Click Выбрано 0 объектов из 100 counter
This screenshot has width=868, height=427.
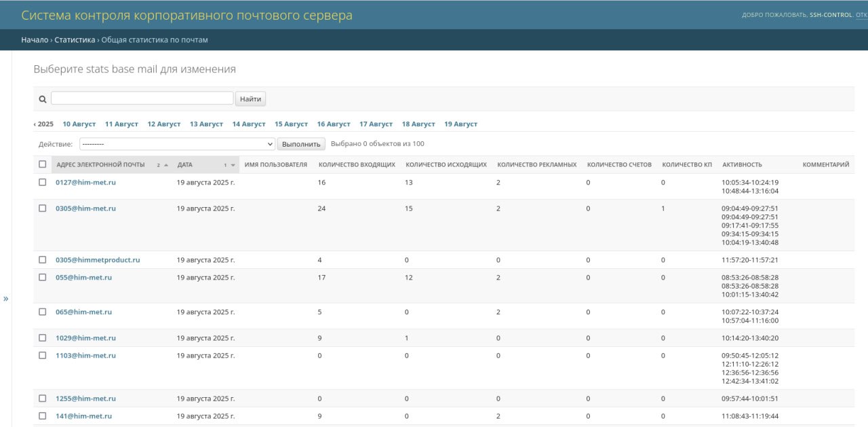pyautogui.click(x=378, y=144)
